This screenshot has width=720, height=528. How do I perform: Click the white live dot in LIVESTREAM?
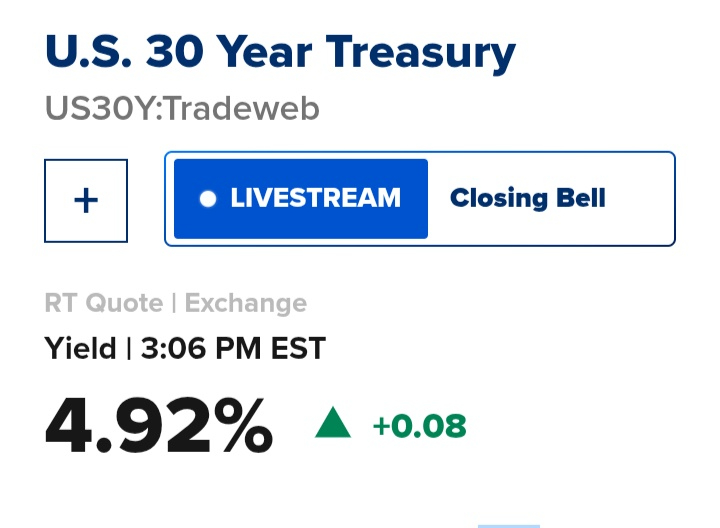click(x=208, y=198)
